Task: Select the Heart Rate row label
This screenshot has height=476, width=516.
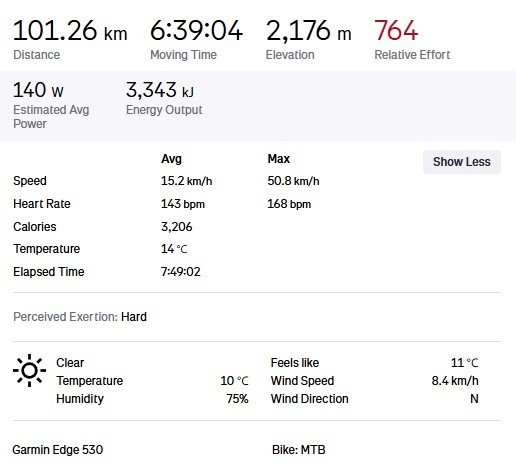Action: [42, 204]
